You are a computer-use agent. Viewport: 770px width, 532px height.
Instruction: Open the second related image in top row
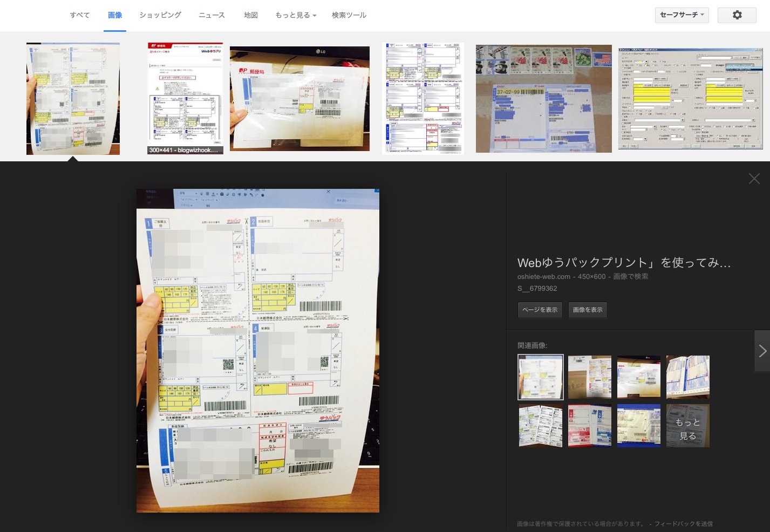coord(590,377)
